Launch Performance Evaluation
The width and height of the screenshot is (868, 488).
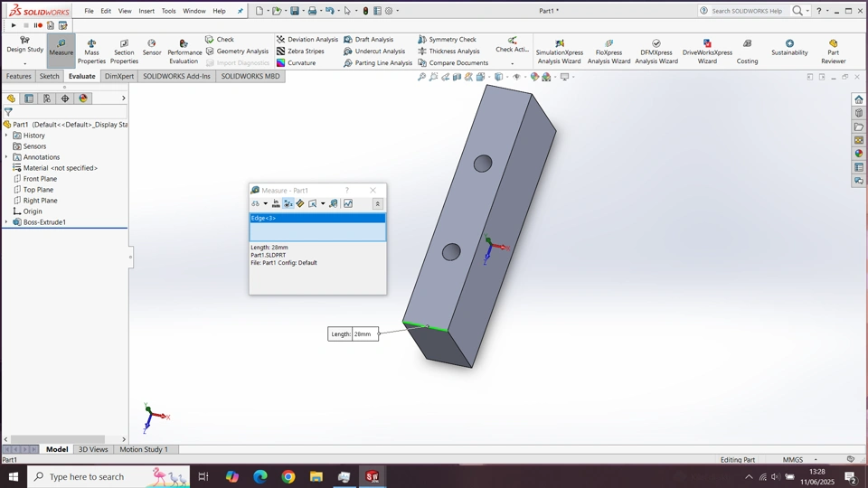point(184,52)
